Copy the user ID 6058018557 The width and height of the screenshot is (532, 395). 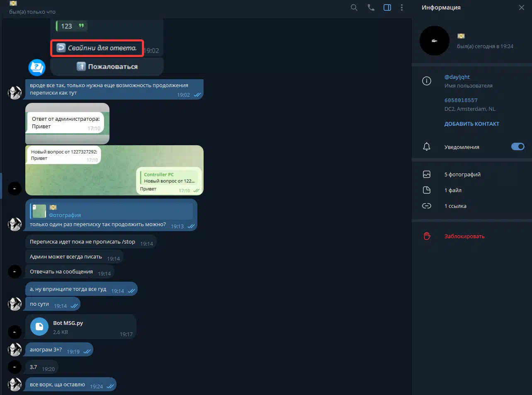(461, 100)
